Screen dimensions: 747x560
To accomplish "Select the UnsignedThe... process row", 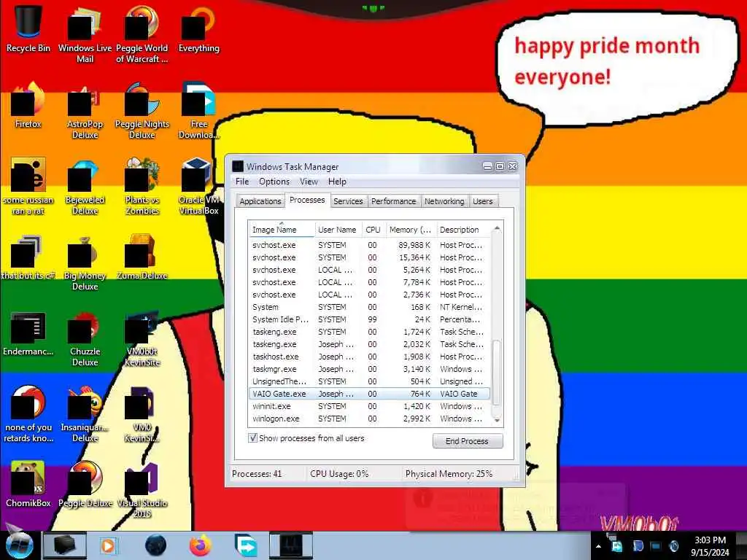I will [370, 381].
